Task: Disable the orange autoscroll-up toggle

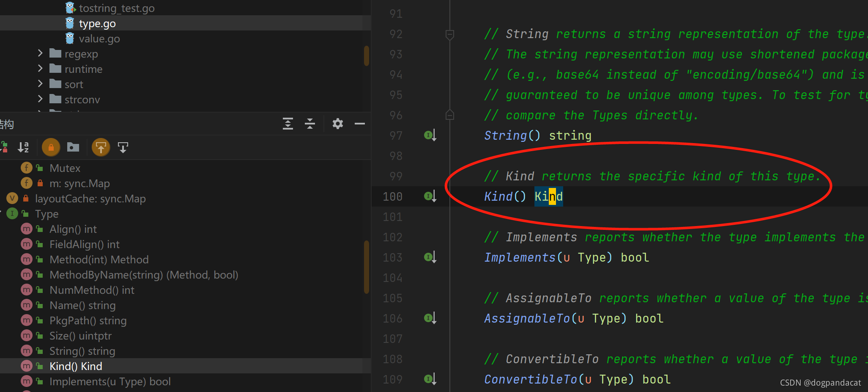Action: click(101, 147)
